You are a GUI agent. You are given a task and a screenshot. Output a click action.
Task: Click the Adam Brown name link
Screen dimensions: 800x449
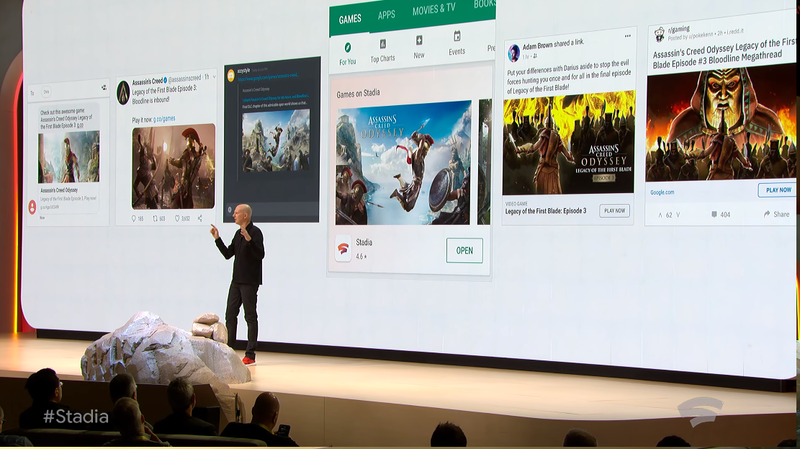tap(537, 45)
